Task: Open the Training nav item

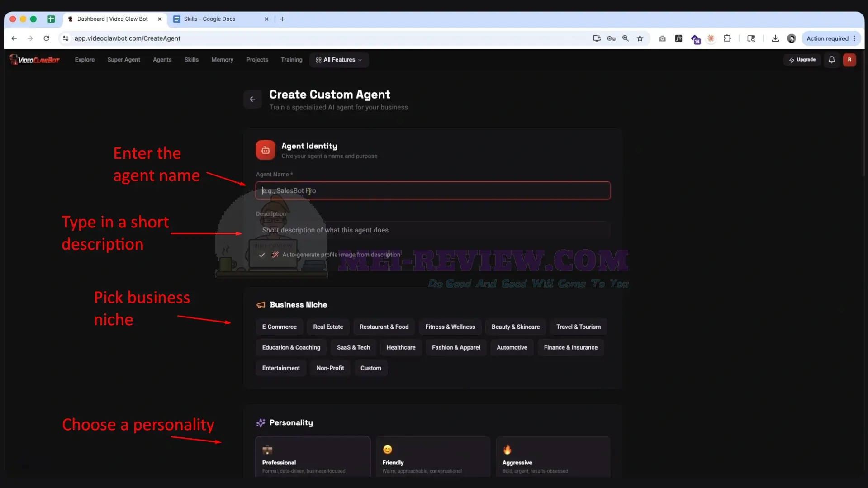Action: 291,60
